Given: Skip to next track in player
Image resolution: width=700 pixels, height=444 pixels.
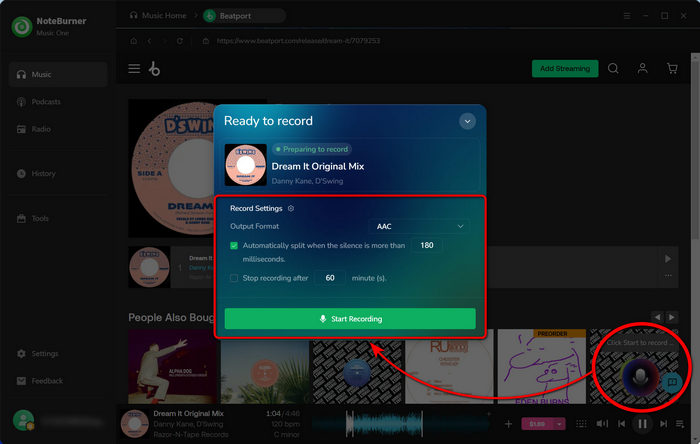Looking at the screenshot, I should point(663,423).
